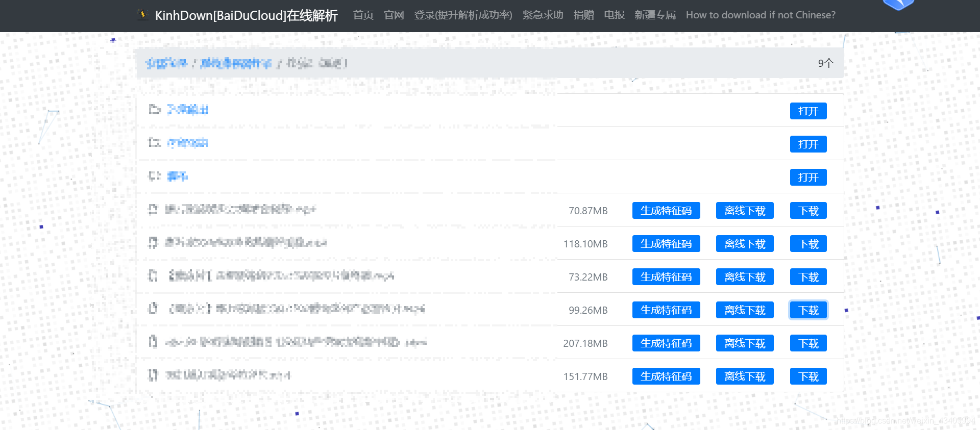Click 下载 for the 207.18MB file
The width and height of the screenshot is (980, 430).
[808, 343]
